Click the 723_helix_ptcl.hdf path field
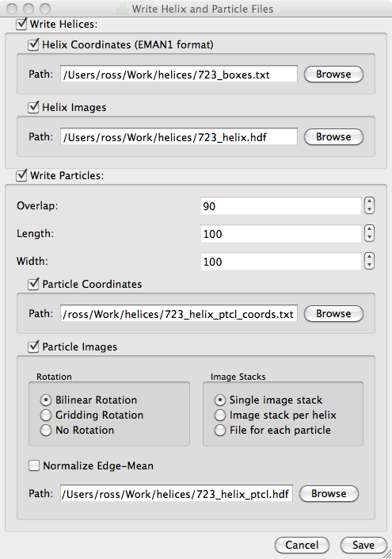Image resolution: width=392 pixels, height=559 pixels. (x=177, y=494)
